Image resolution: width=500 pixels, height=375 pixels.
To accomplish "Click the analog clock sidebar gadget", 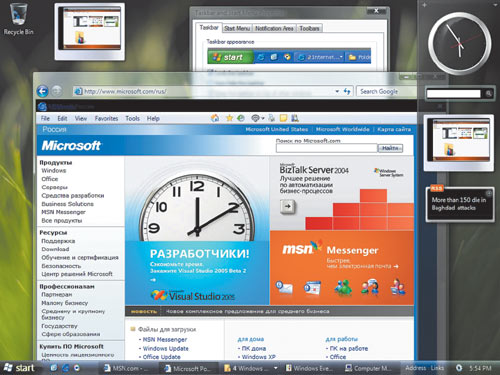I will (x=459, y=43).
